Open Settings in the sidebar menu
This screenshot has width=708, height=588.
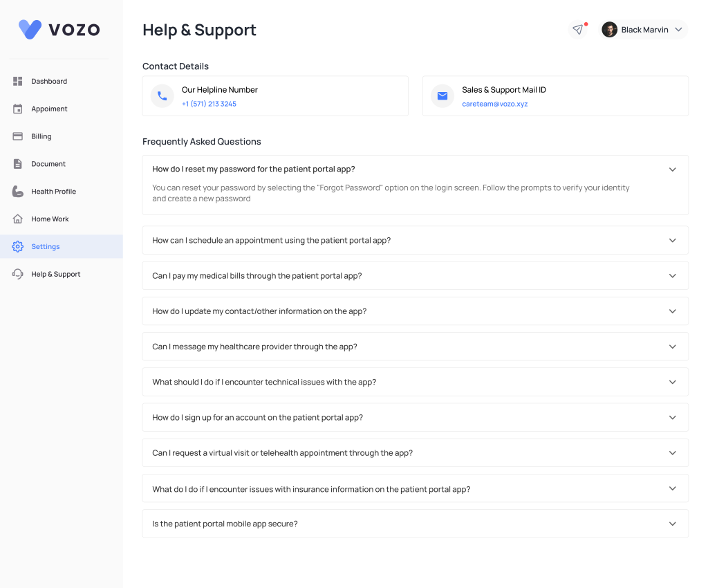click(x=46, y=247)
